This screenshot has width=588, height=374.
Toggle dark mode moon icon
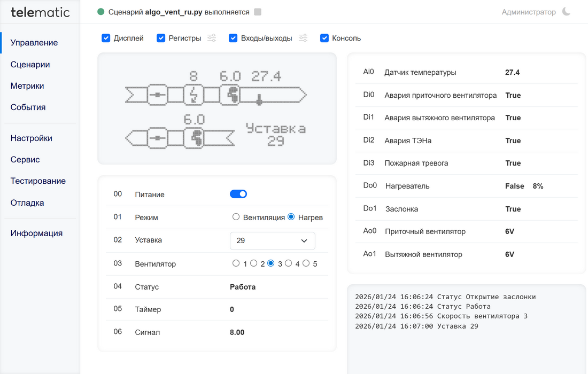[567, 12]
